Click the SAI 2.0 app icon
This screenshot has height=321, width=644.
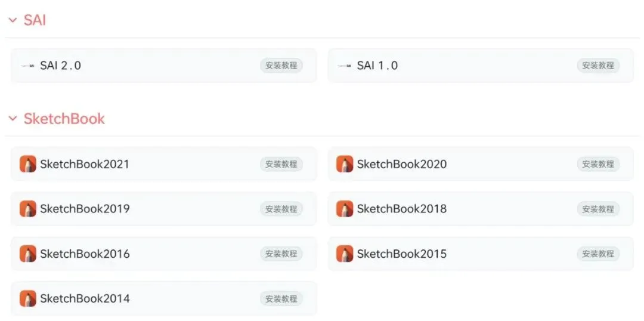[27, 66]
